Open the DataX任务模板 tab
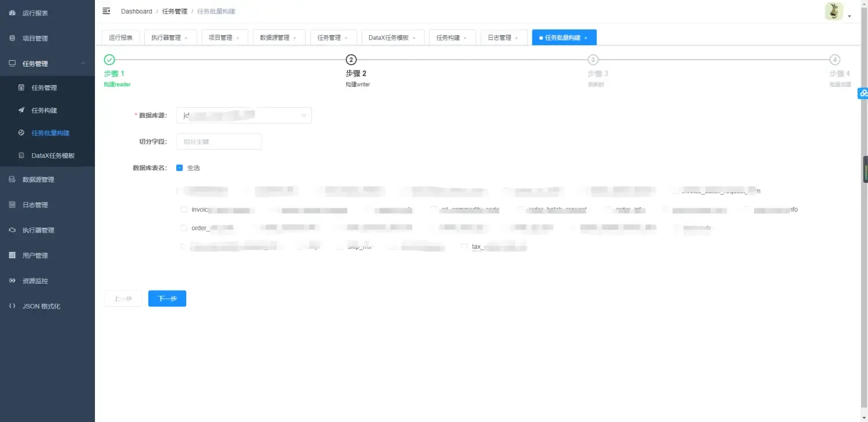Image resolution: width=868 pixels, height=422 pixels. pyautogui.click(x=389, y=37)
